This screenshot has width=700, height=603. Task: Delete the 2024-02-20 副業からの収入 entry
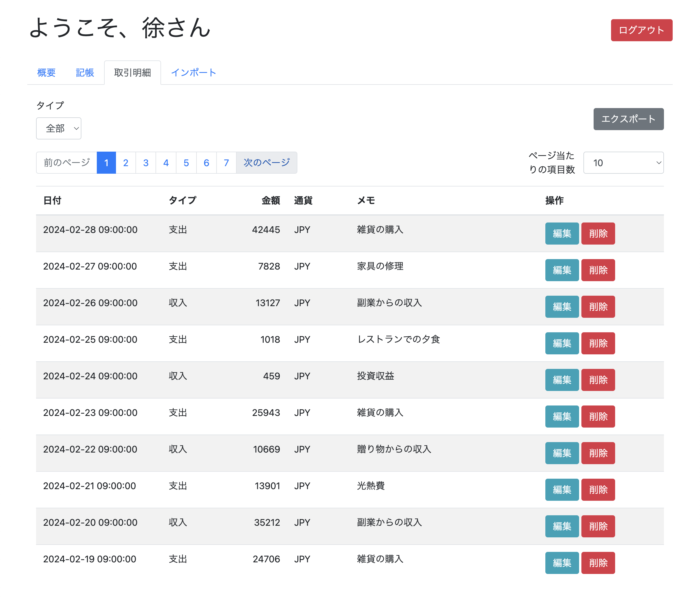[598, 526]
